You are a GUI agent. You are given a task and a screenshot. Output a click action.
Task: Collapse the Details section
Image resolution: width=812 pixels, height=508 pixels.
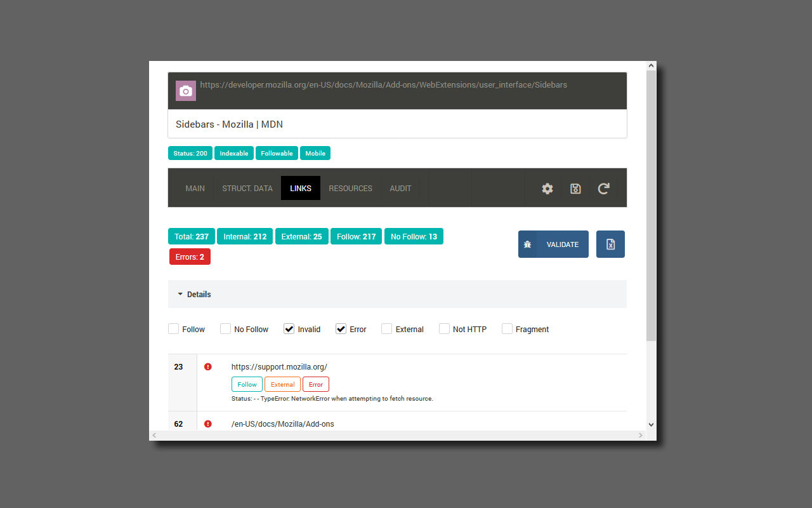(x=397, y=294)
